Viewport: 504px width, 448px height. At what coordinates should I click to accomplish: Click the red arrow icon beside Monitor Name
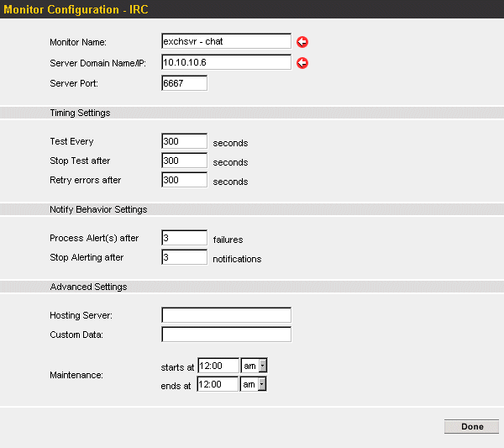coord(302,42)
